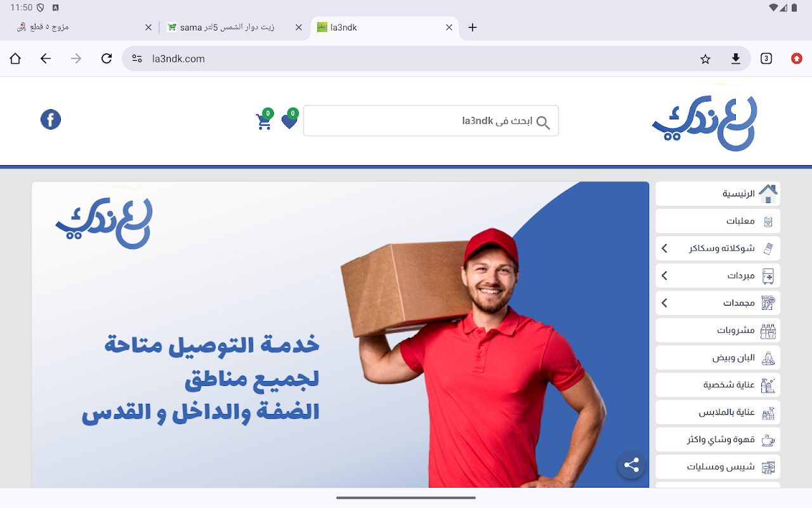Open the wishlist heart icon
Screen dimensions: 812x508
(290, 121)
